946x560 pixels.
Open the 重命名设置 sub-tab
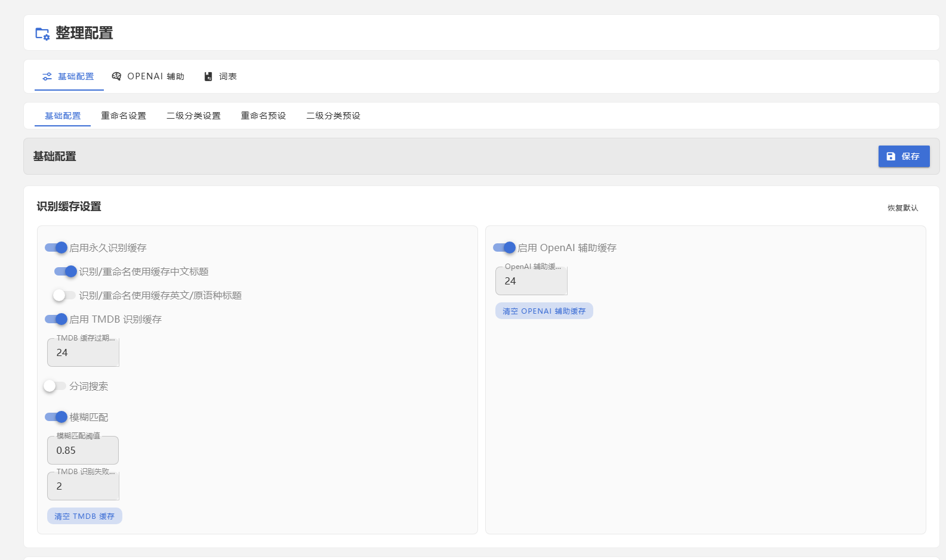coord(124,116)
